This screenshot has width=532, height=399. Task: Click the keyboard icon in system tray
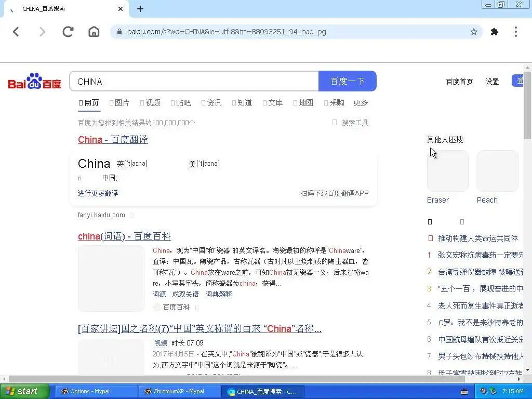tap(464, 392)
